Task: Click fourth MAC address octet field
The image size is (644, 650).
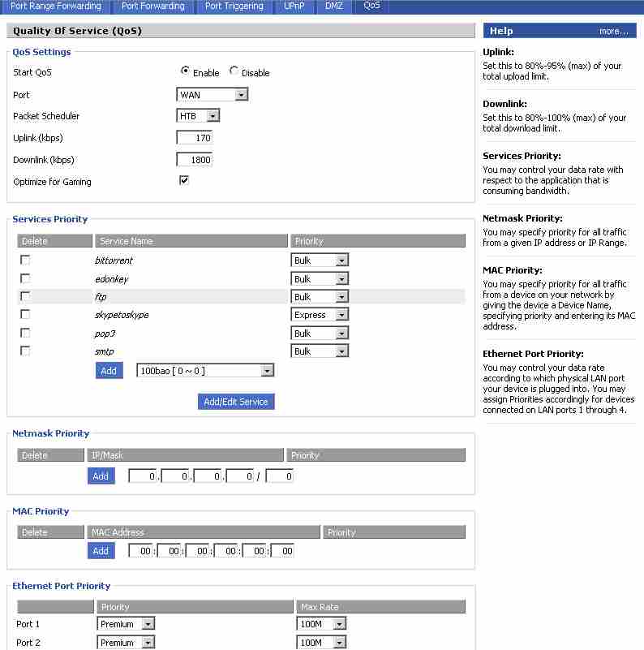Action: (x=225, y=551)
